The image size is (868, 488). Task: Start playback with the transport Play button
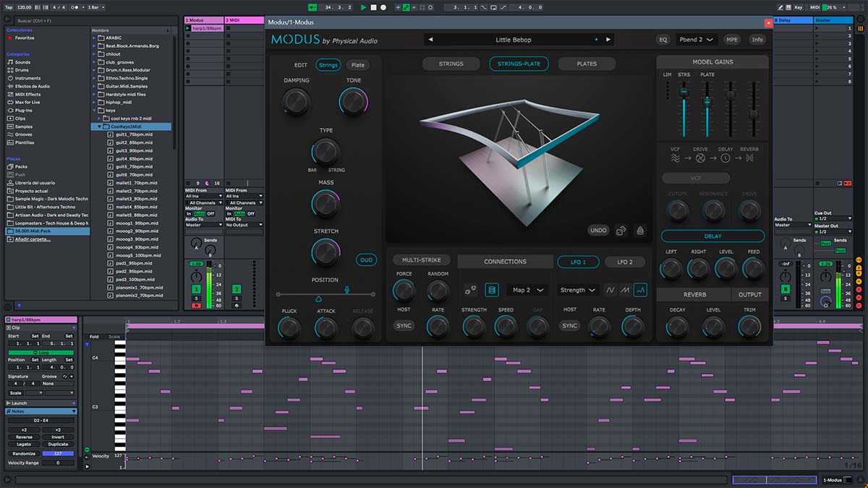[363, 7]
